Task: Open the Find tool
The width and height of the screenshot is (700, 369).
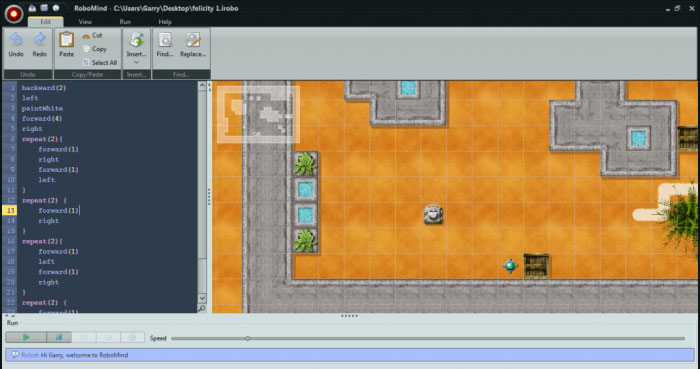Action: pyautogui.click(x=165, y=45)
